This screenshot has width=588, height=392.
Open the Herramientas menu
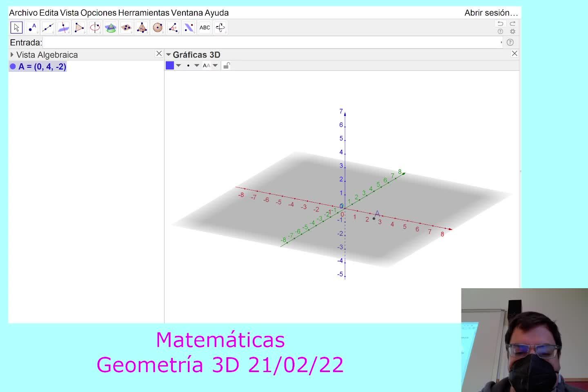click(144, 13)
